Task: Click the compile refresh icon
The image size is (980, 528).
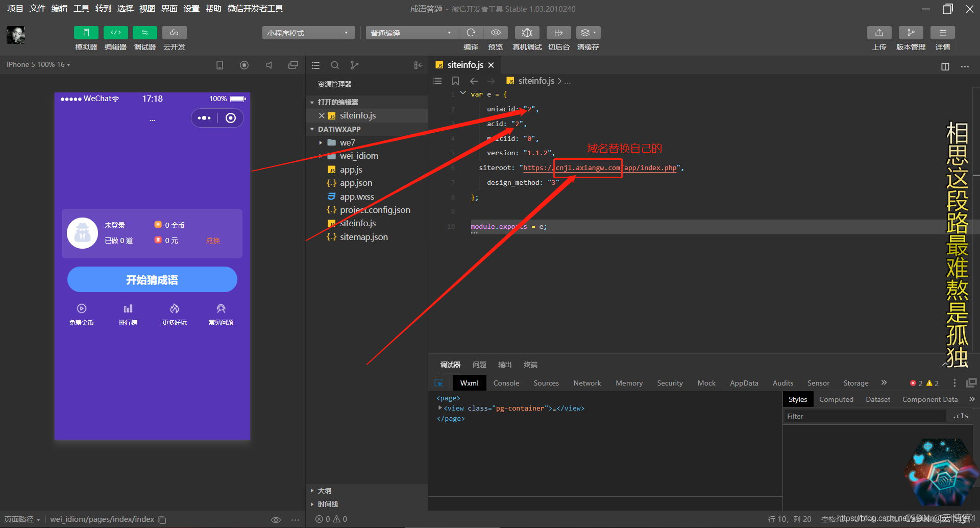Action: [471, 33]
